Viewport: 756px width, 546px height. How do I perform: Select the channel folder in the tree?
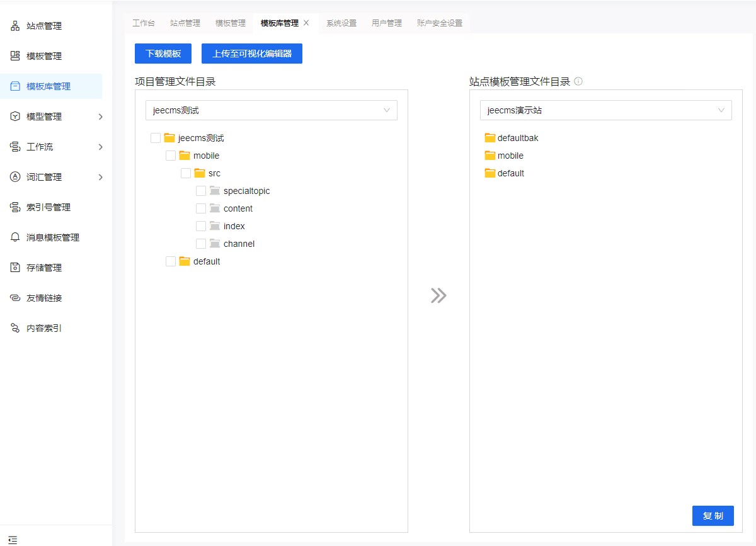239,244
